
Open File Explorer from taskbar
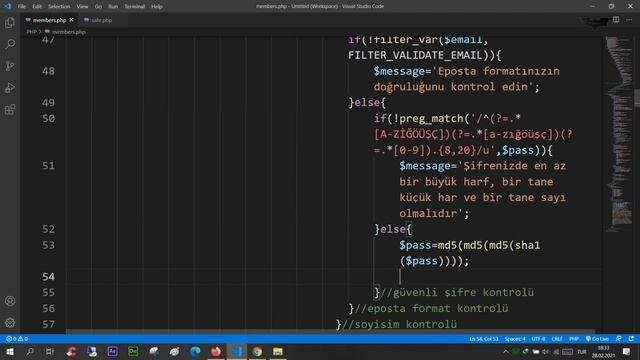click(x=278, y=351)
